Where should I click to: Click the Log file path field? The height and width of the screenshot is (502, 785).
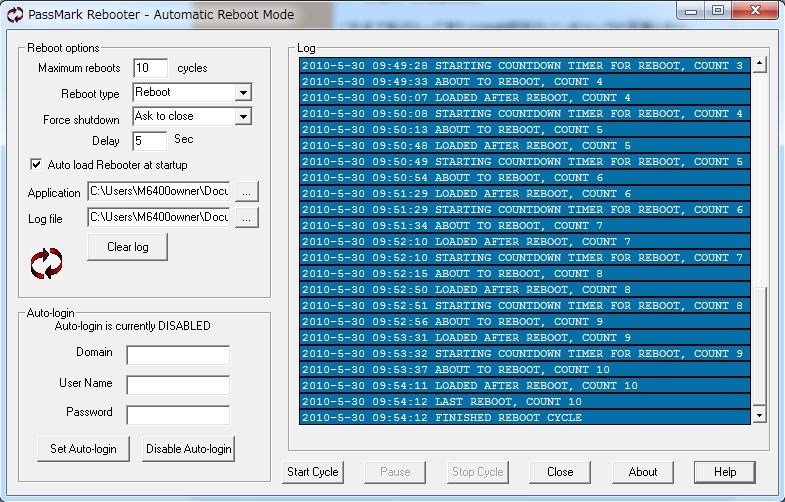pyautogui.click(x=159, y=217)
